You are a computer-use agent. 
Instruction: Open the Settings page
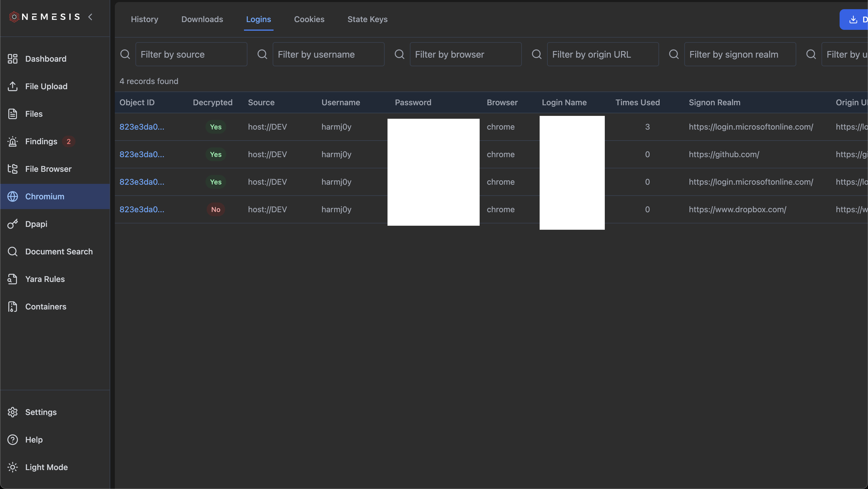pos(41,412)
